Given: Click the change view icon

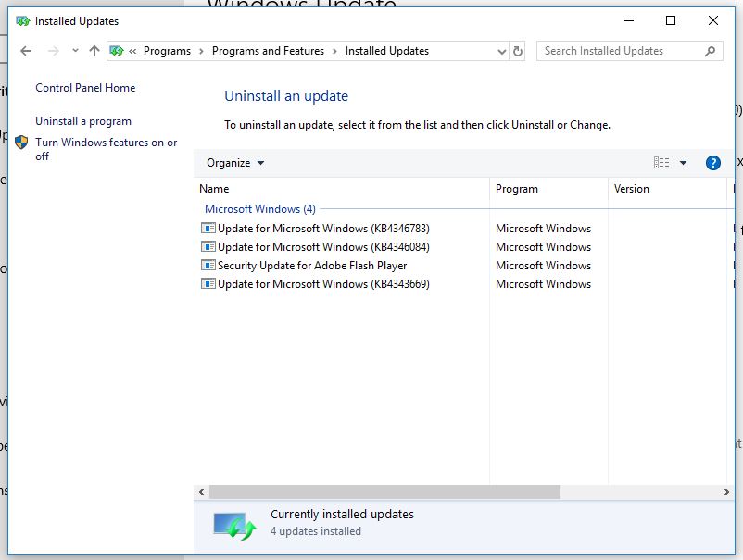Looking at the screenshot, I should (661, 163).
